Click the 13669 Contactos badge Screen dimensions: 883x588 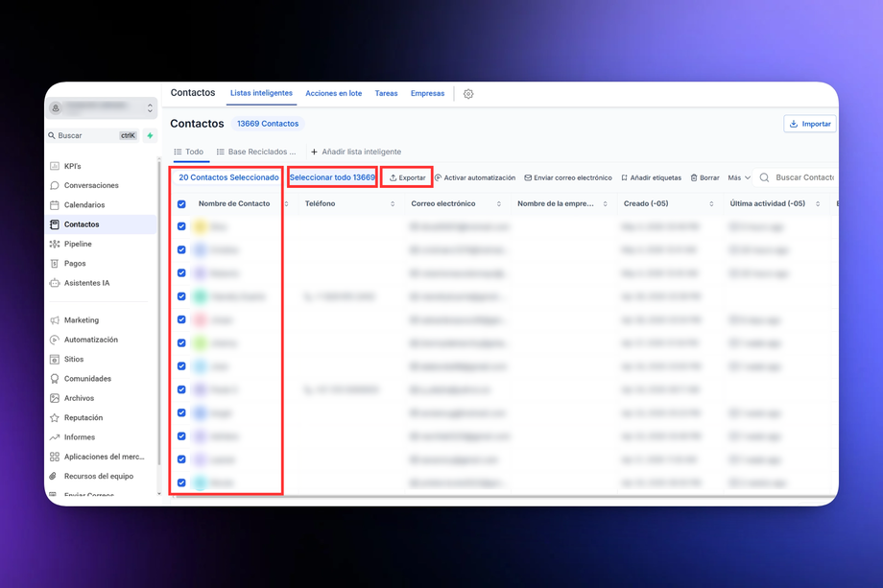[268, 124]
